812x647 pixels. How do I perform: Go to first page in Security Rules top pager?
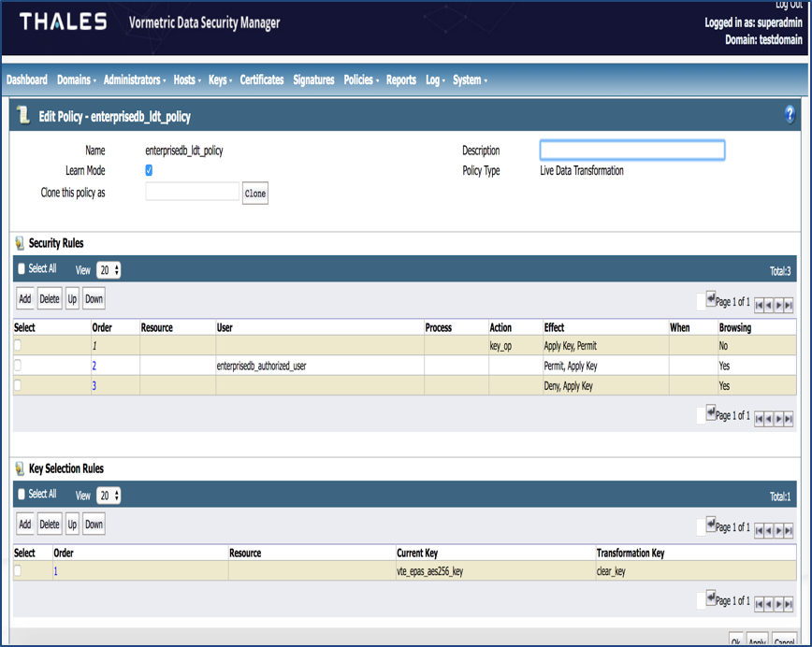(x=760, y=305)
